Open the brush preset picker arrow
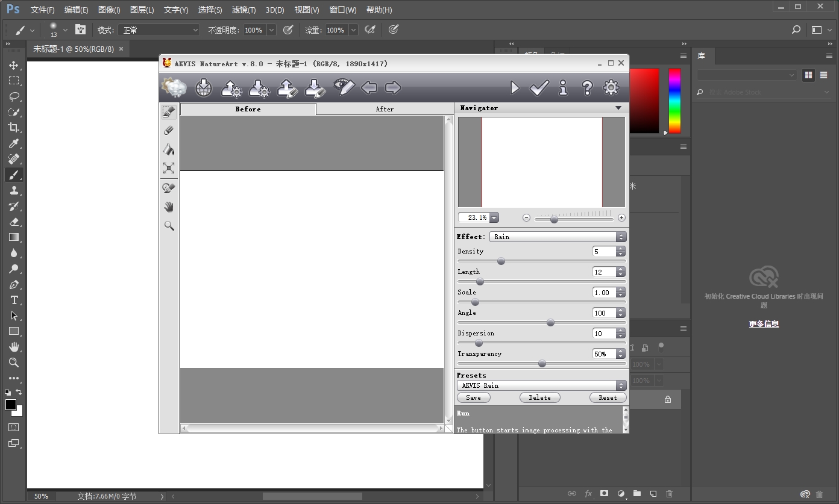This screenshot has height=504, width=839. click(65, 30)
